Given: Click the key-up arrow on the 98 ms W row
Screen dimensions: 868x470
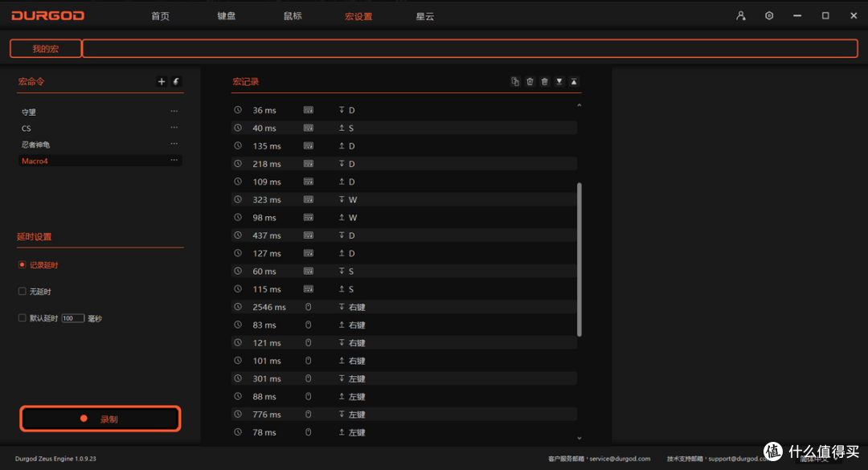Looking at the screenshot, I should tap(342, 218).
